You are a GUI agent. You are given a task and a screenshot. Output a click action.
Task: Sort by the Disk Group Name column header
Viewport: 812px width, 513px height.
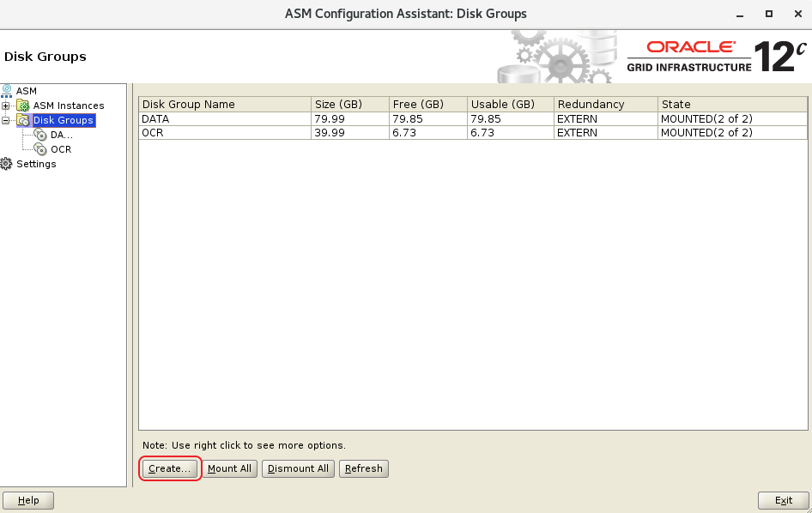tap(224, 104)
